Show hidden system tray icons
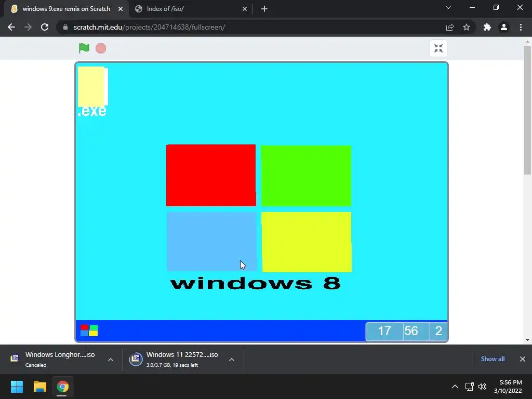 (455, 387)
